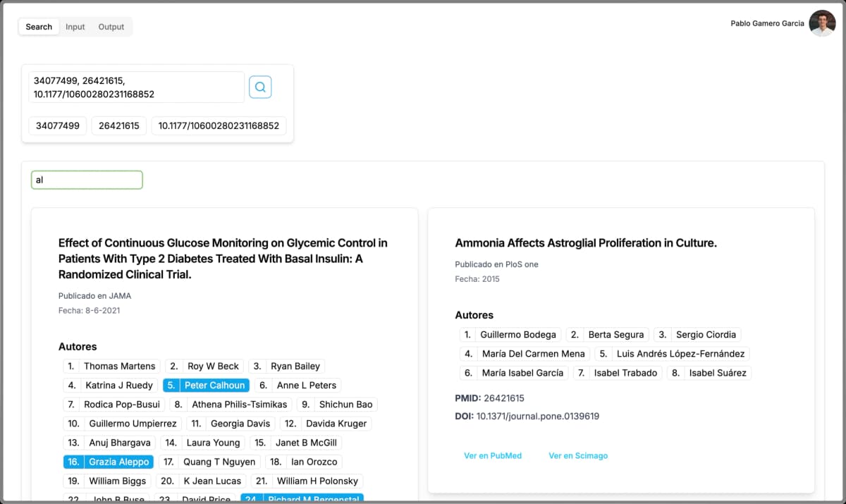846x504 pixels.
Task: Click the identifier search text box
Action: tap(136, 87)
